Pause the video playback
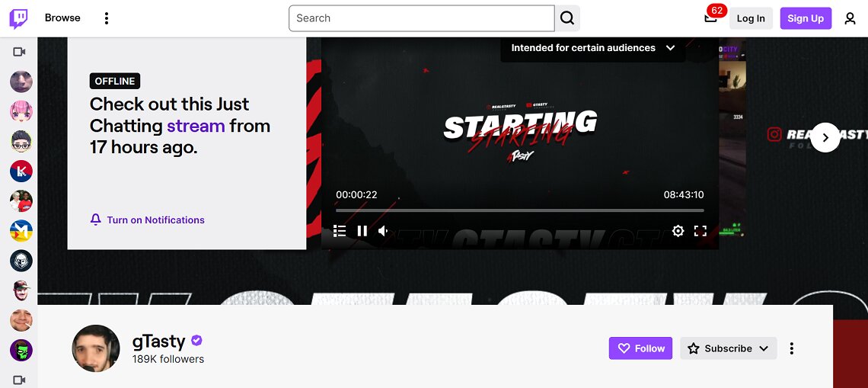The width and height of the screenshot is (868, 388). pyautogui.click(x=362, y=231)
